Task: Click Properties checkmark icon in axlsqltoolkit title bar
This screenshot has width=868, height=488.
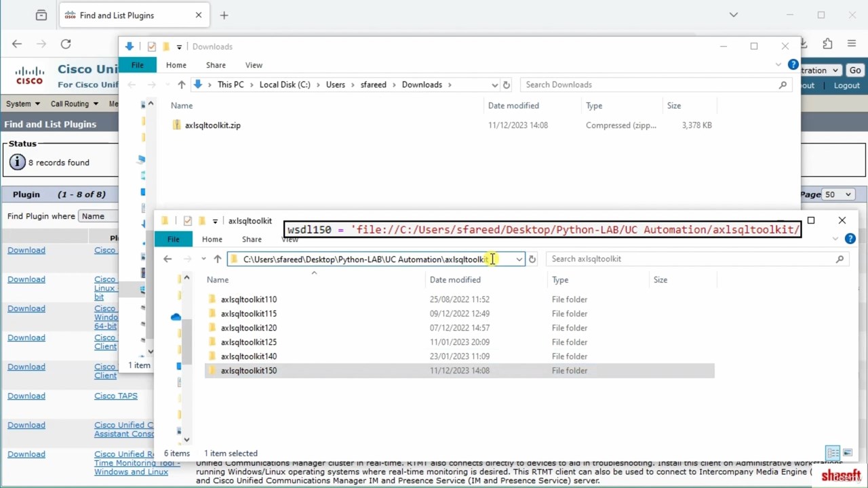Action: (187, 221)
